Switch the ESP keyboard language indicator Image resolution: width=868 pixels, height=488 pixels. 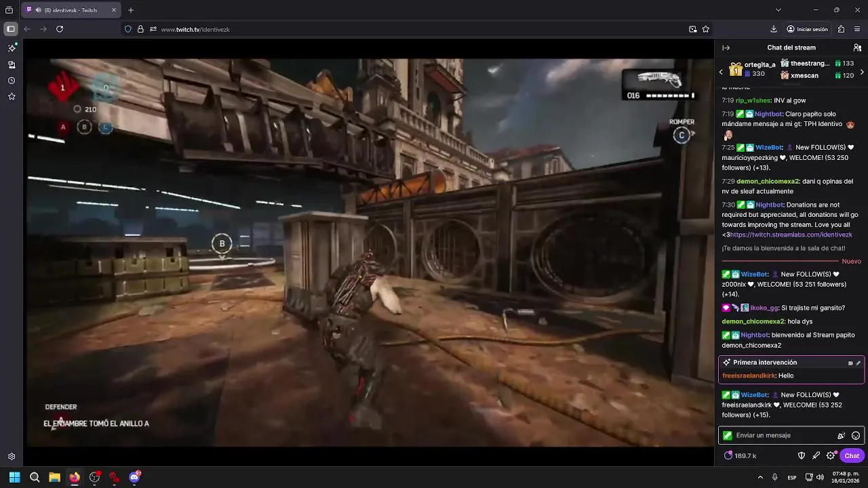coord(792,478)
